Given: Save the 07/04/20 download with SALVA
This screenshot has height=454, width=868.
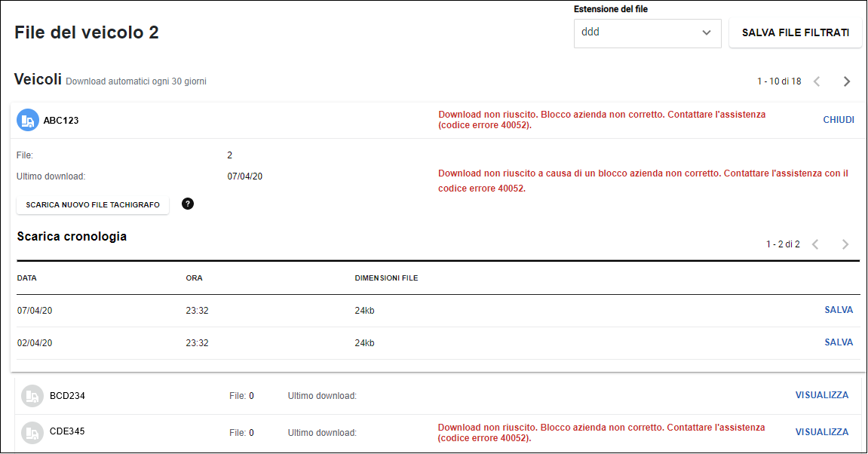Looking at the screenshot, I should [x=839, y=310].
